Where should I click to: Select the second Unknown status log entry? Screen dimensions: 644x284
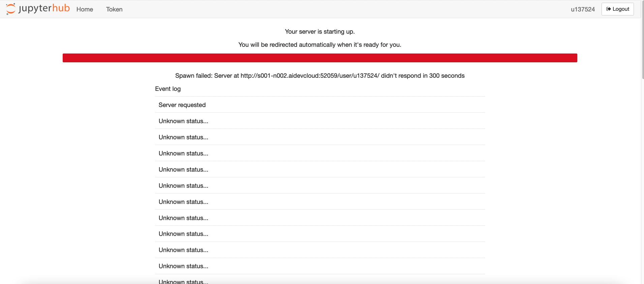183,137
